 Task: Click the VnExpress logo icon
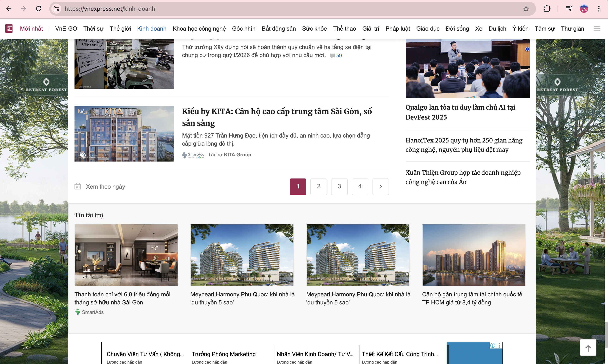(9, 29)
